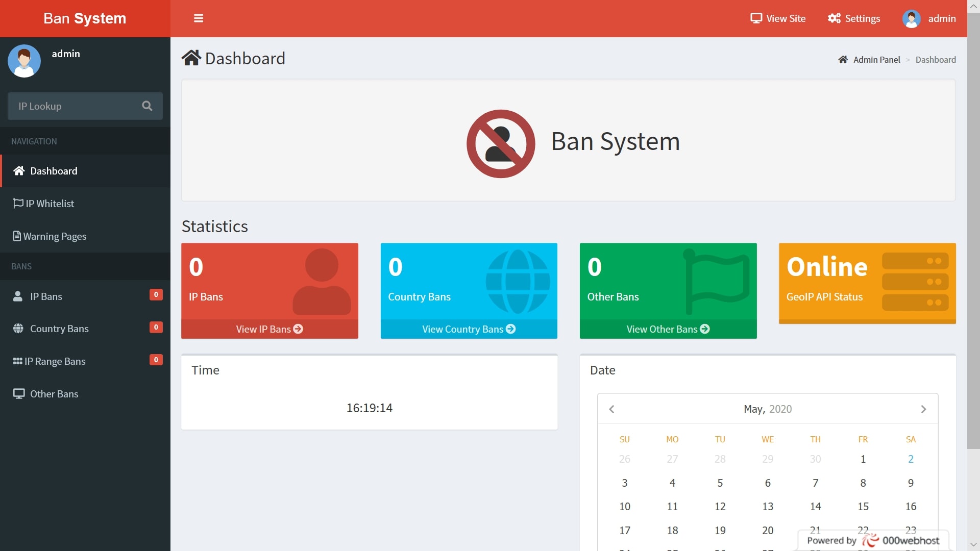
Task: Click the Dashboard home icon in the header
Action: [x=191, y=57]
